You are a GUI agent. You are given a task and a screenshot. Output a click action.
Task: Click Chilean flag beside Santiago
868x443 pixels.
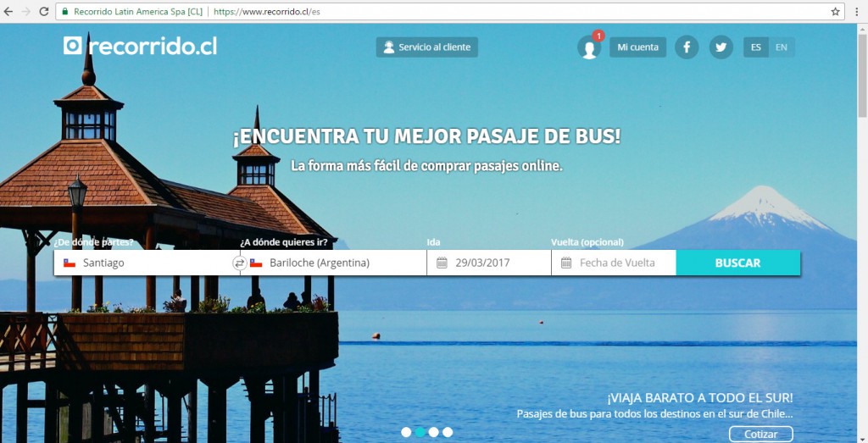coord(70,263)
